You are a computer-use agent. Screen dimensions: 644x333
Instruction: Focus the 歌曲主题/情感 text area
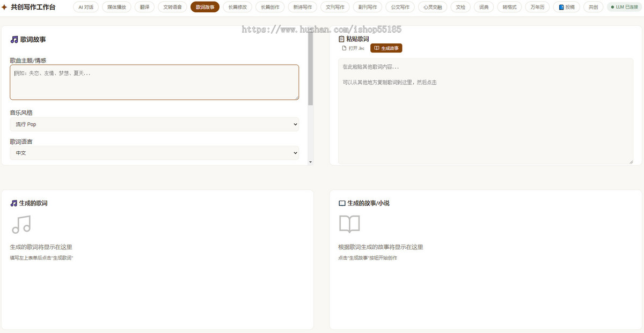pos(155,82)
